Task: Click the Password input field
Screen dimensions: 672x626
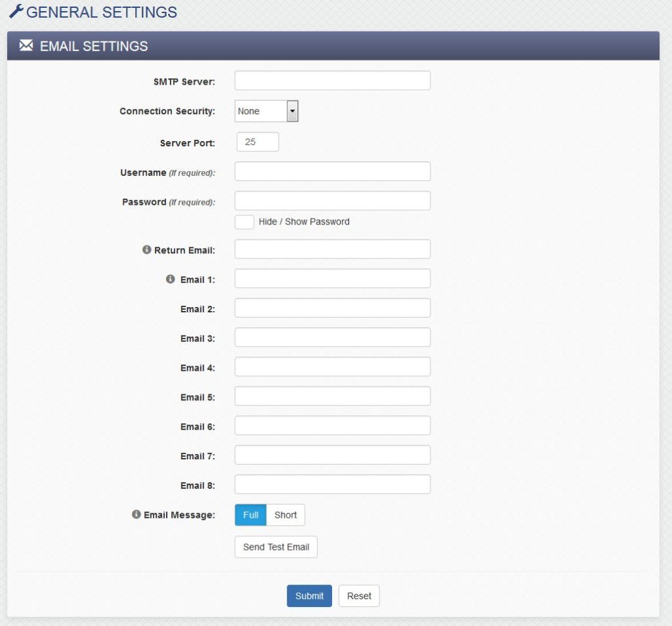Action: coord(332,200)
